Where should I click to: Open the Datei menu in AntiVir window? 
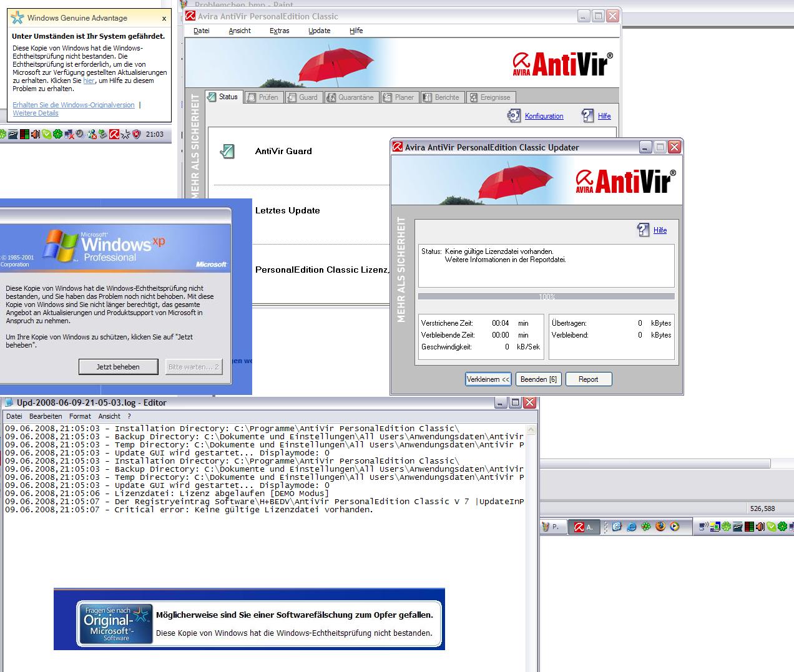[202, 31]
